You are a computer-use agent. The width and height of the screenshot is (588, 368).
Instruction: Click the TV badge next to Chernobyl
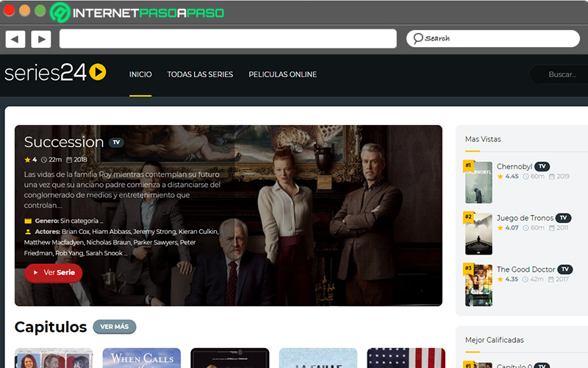click(x=542, y=166)
